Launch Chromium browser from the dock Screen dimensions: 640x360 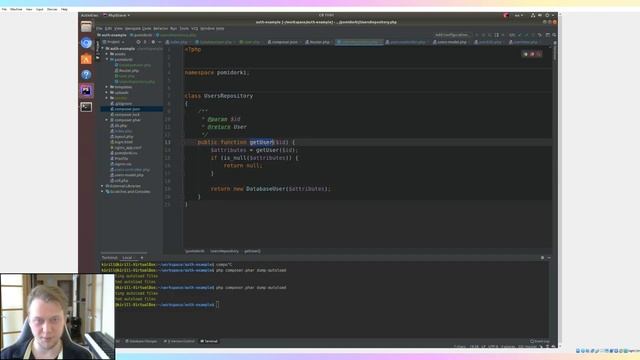point(86,43)
